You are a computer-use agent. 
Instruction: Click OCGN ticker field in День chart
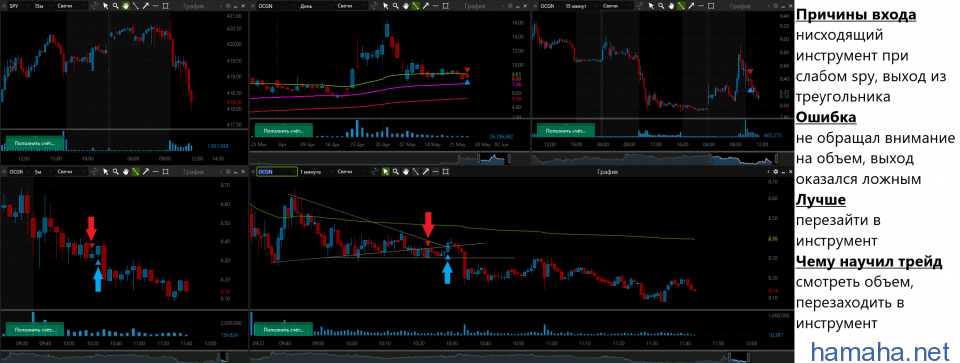pos(277,6)
